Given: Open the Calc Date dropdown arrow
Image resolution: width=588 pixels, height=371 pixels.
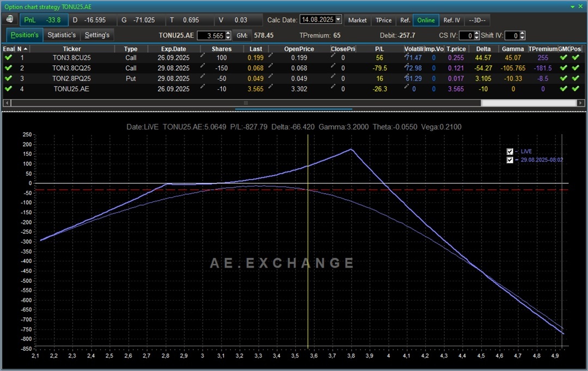Looking at the screenshot, I should click(x=338, y=19).
